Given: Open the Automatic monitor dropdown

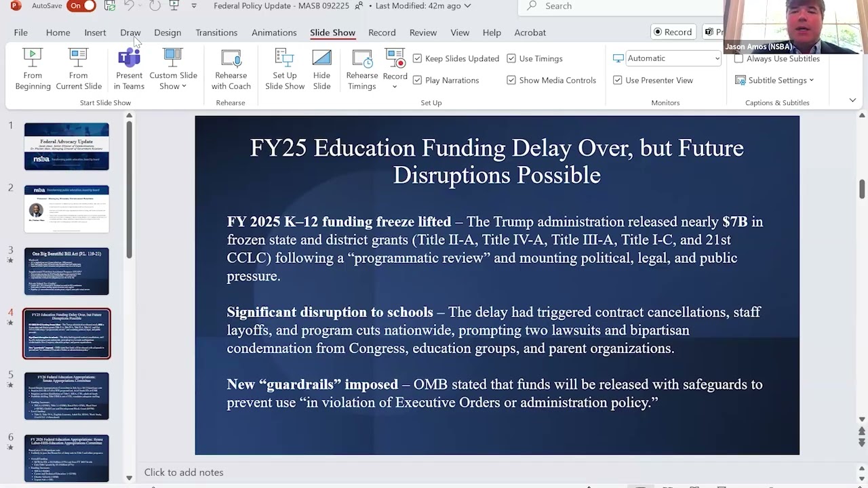Looking at the screenshot, I should pyautogui.click(x=717, y=58).
